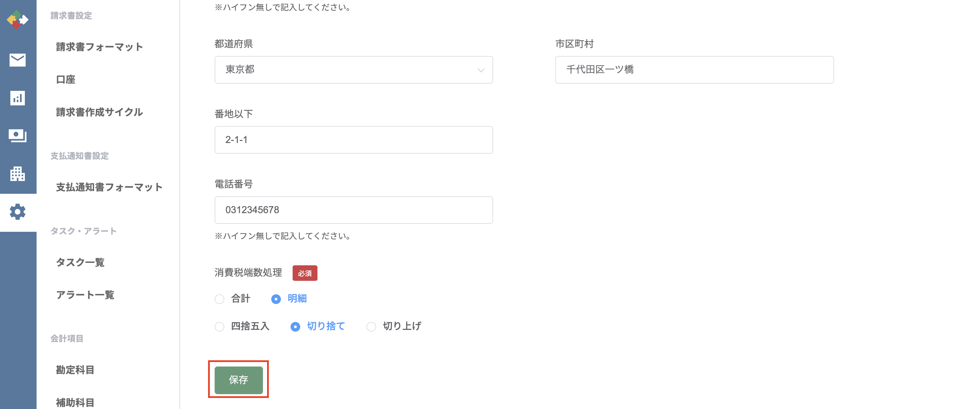Click the 電話番号 input field
The width and height of the screenshot is (980, 409).
pos(354,210)
